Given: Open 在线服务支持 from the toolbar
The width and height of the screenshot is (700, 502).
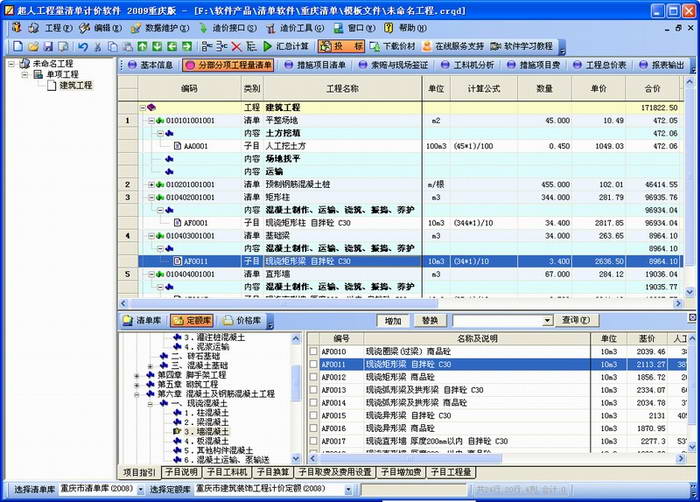Looking at the screenshot, I should 453,46.
